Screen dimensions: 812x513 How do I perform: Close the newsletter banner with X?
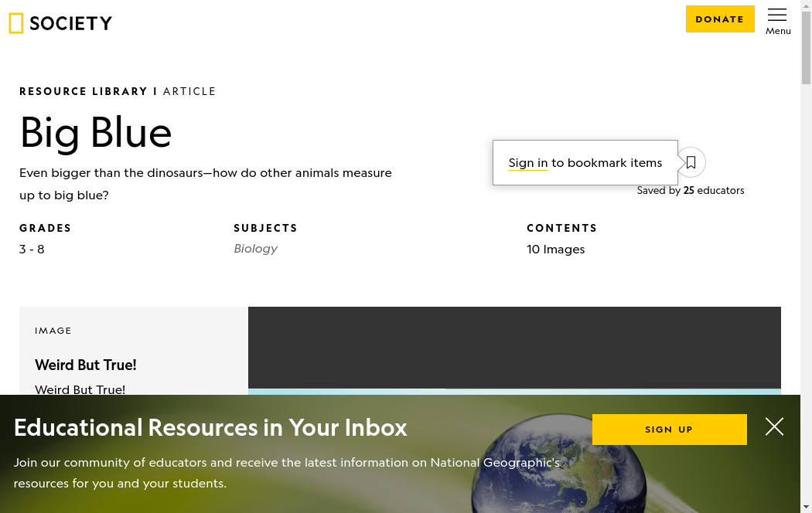pyautogui.click(x=774, y=426)
